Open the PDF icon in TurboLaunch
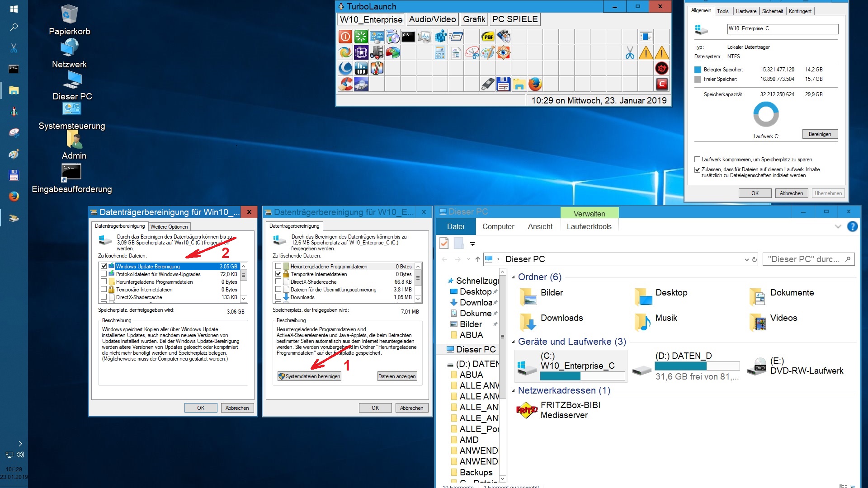This screenshot has height=488, width=868. pos(488,37)
